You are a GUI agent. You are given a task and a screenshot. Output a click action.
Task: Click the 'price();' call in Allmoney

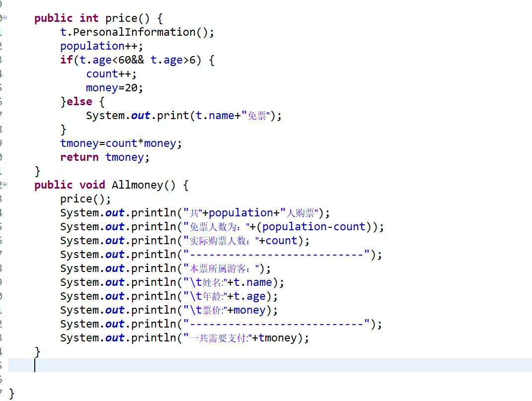click(85, 199)
